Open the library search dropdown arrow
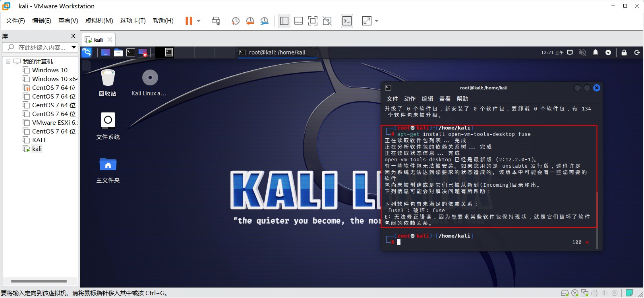Viewport: 644px width, 298px height. pos(73,47)
